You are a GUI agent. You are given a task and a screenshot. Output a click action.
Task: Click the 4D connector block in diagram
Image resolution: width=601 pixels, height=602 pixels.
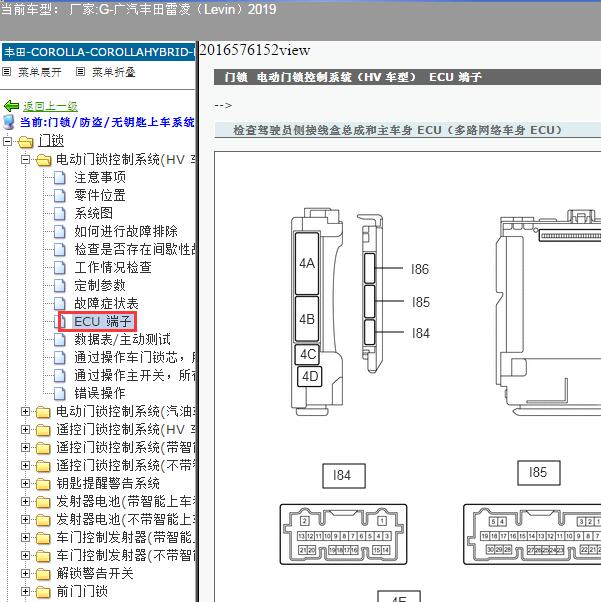[310, 377]
